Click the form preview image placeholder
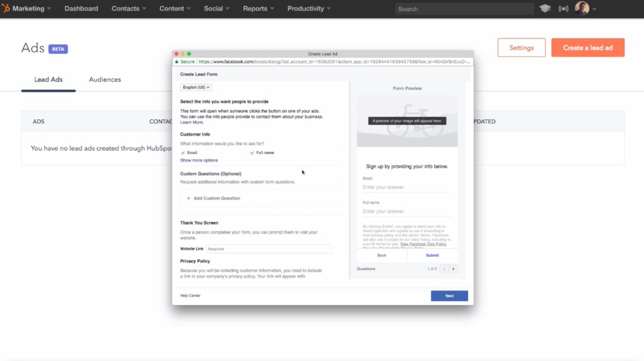 [407, 121]
